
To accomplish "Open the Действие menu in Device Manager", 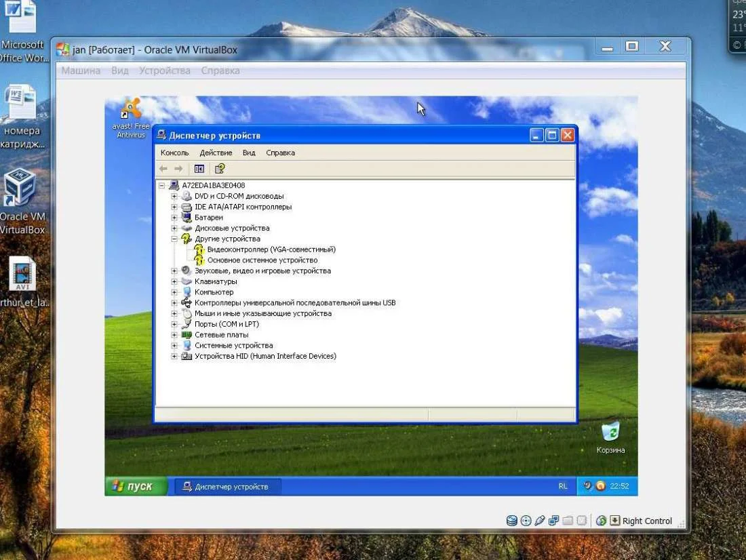I will point(216,153).
